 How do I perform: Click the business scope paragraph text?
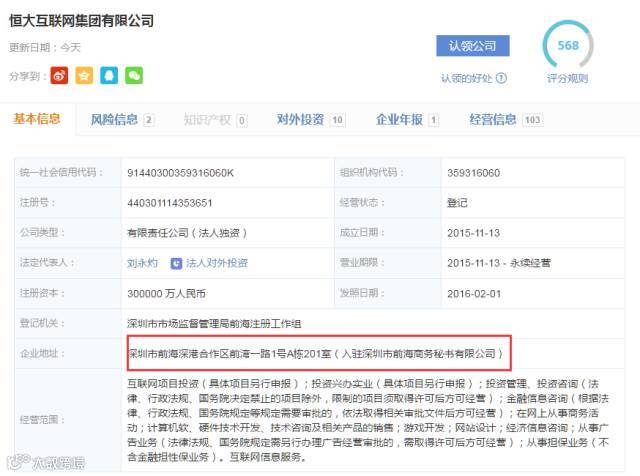pos(368,420)
